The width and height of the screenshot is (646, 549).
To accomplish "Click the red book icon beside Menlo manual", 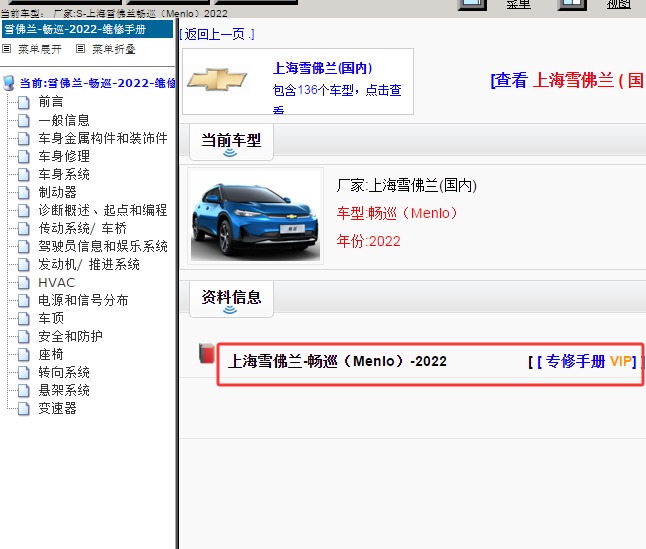I will coord(207,353).
